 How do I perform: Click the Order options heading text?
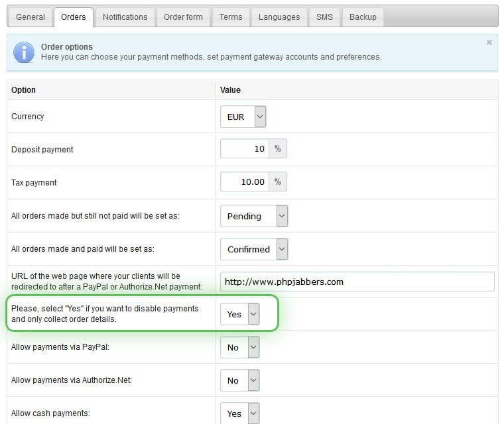coord(67,47)
